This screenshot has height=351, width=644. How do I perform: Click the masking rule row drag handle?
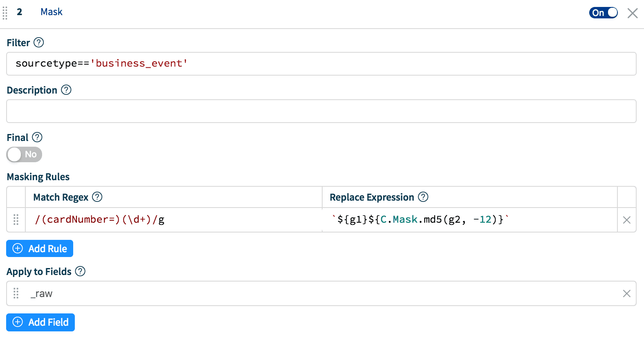(x=16, y=220)
